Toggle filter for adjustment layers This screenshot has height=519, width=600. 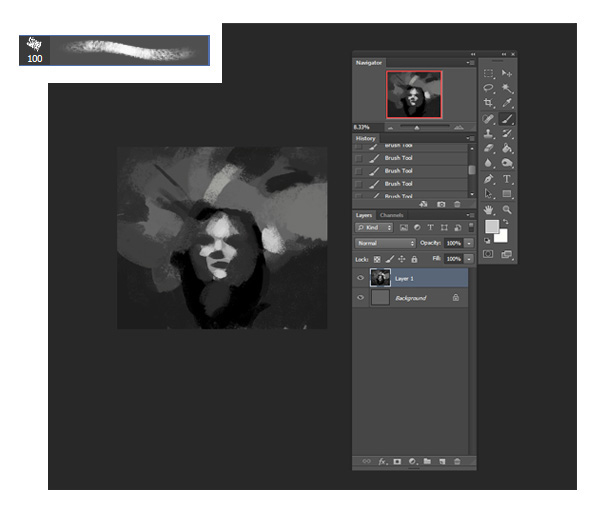[x=417, y=228]
